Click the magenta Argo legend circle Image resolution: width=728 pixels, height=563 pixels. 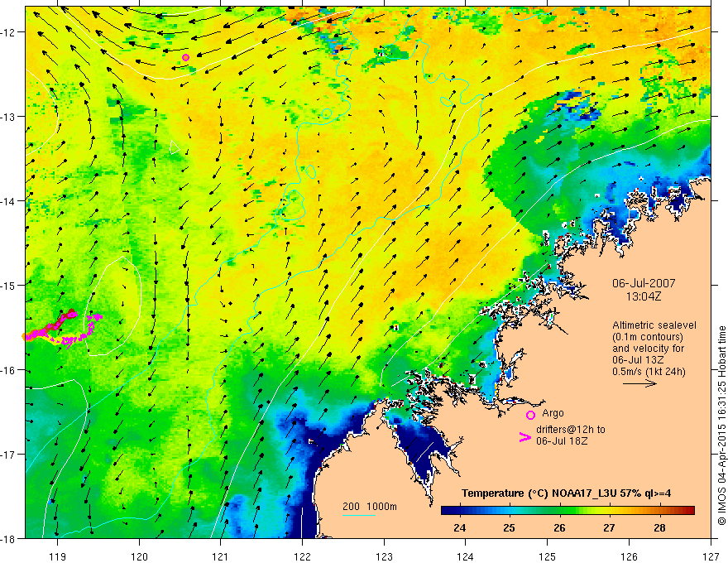pos(530,415)
